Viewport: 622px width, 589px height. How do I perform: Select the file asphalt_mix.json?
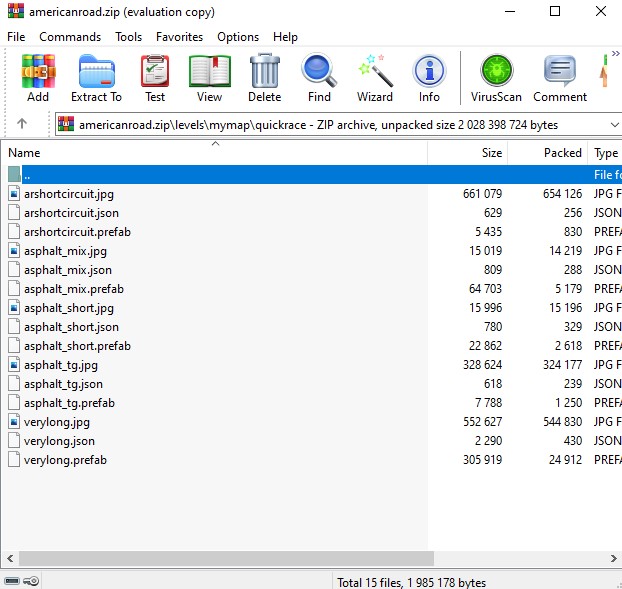click(x=68, y=270)
